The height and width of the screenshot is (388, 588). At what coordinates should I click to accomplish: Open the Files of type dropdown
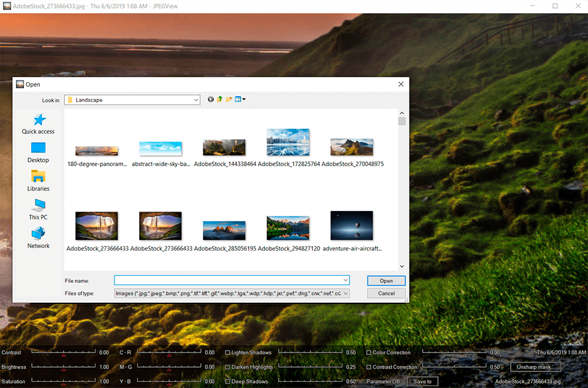[345, 294]
